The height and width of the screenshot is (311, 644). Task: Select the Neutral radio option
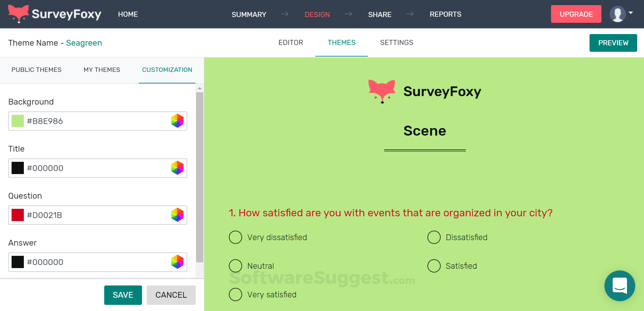pos(235,266)
